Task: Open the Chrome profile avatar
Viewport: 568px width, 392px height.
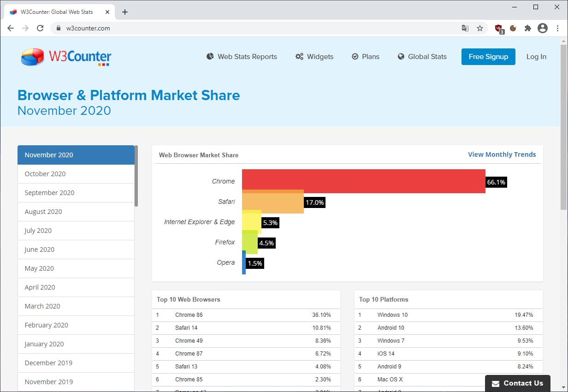Action: (x=543, y=28)
